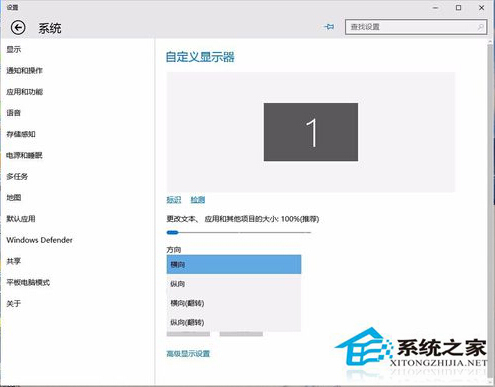
Task: Open the 电源和睡眠 settings category
Action: coord(24,155)
